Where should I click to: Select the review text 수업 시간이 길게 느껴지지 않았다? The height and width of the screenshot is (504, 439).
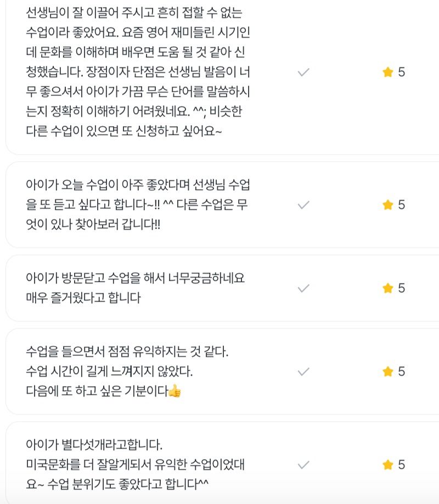tap(109, 372)
